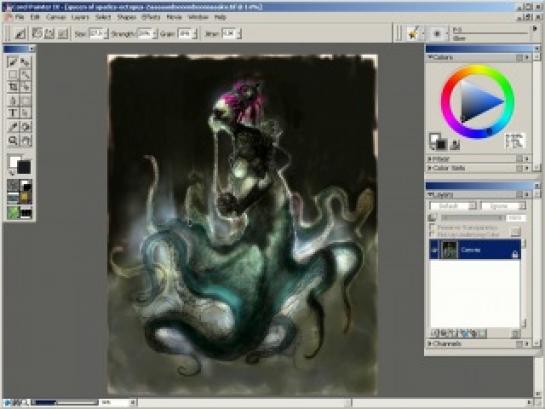The height and width of the screenshot is (409, 545).
Task: Select the Grabber hand tool
Action: (25, 140)
